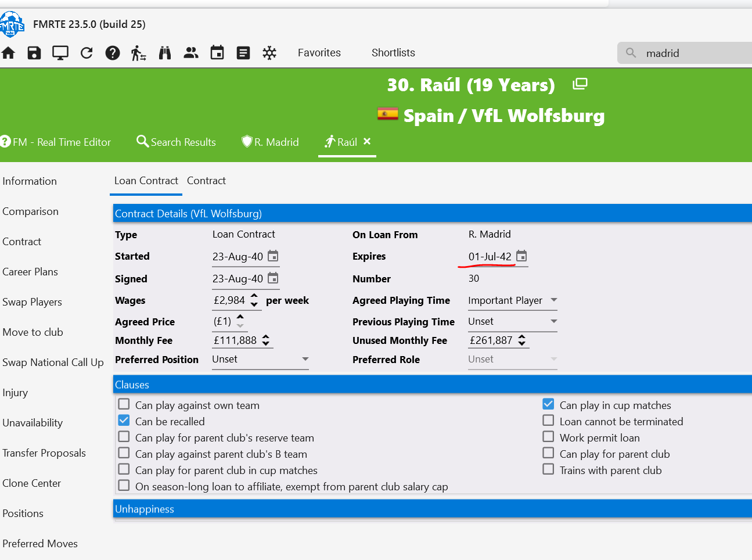The width and height of the screenshot is (752, 560).
Task: Click the running player transfer icon
Action: pyautogui.click(x=138, y=53)
